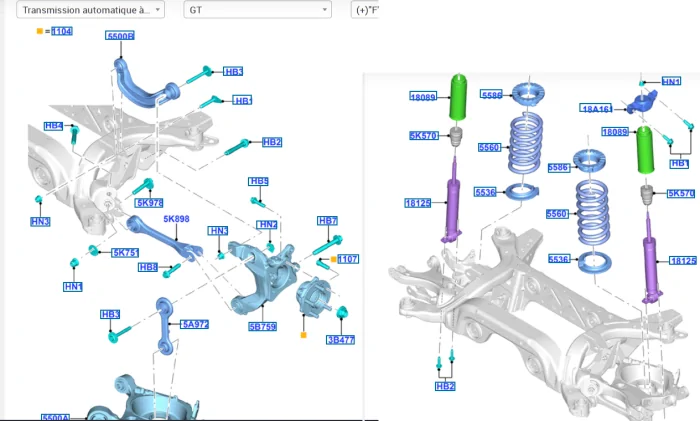Click the wheel hub assembly image

pyautogui.click(x=312, y=296)
